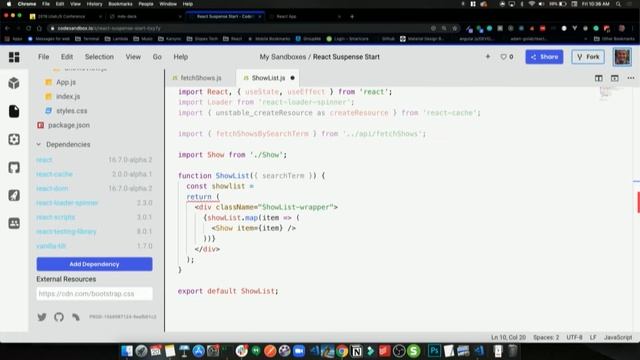
Task: Click the Ln 10, Col 20 cursor position indicator
Action: tap(508, 337)
